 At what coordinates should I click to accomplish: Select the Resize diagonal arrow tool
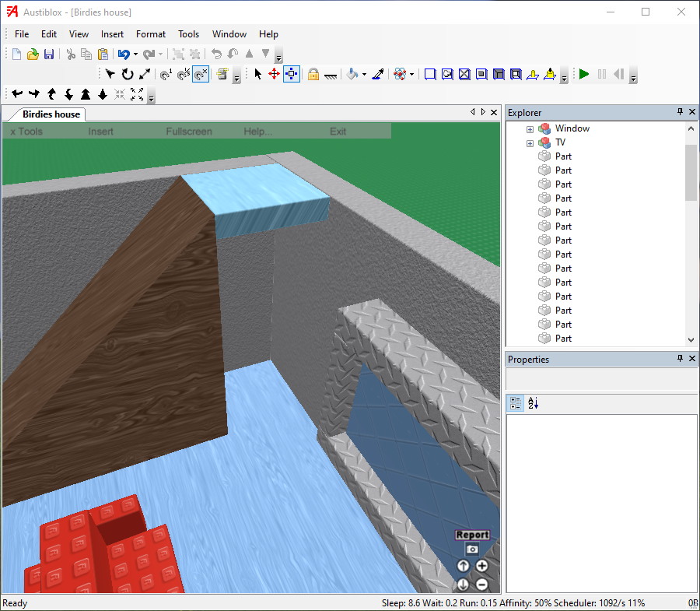[x=145, y=74]
